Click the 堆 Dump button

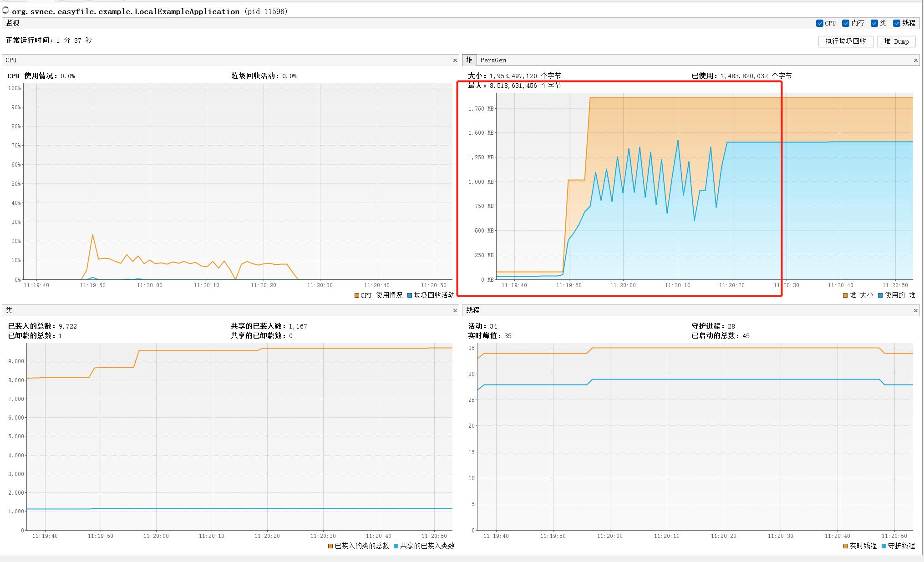point(896,41)
